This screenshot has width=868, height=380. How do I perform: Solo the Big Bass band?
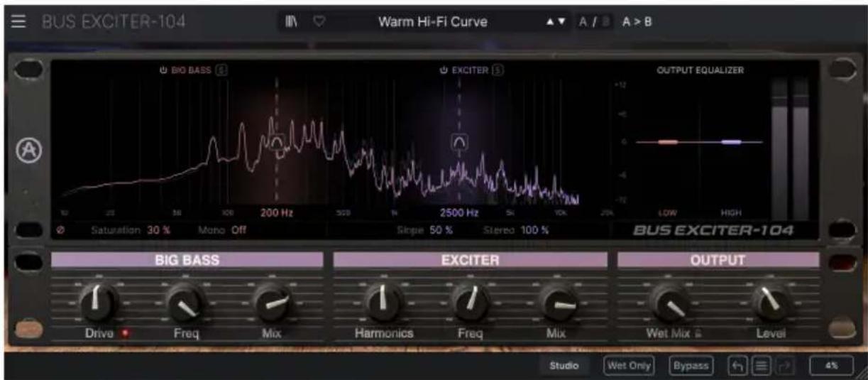[223, 70]
